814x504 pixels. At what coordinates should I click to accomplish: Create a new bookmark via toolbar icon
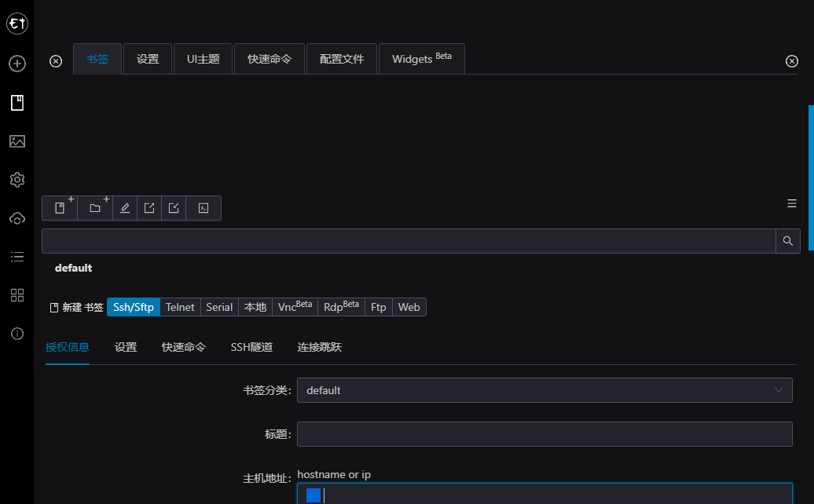tap(60, 208)
